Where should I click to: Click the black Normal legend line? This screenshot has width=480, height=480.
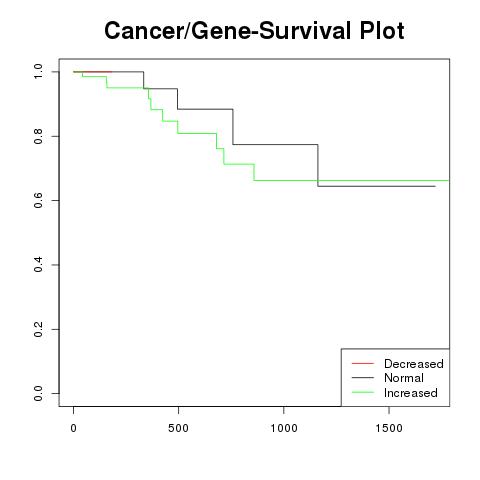[363, 378]
